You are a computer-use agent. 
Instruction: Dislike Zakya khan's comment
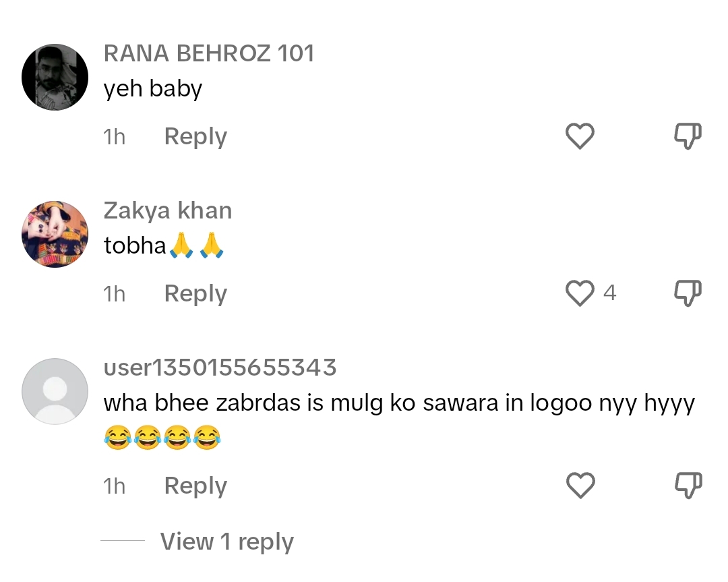pyautogui.click(x=688, y=293)
